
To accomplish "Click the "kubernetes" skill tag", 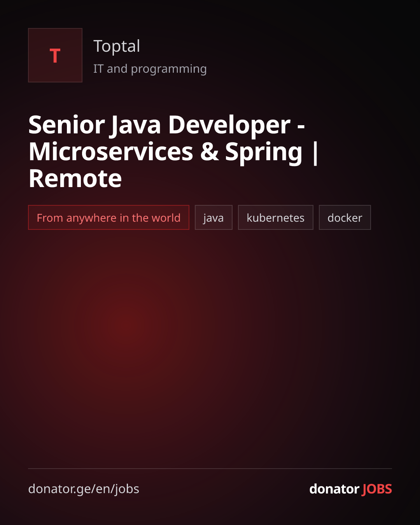I will 276,217.
